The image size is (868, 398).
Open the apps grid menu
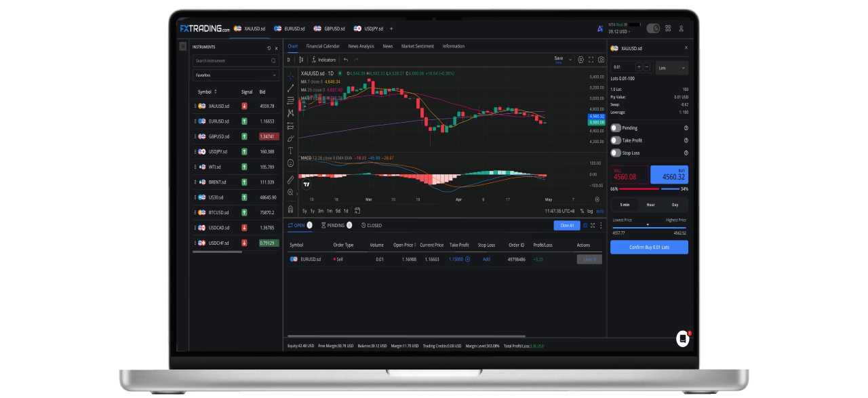click(x=668, y=28)
